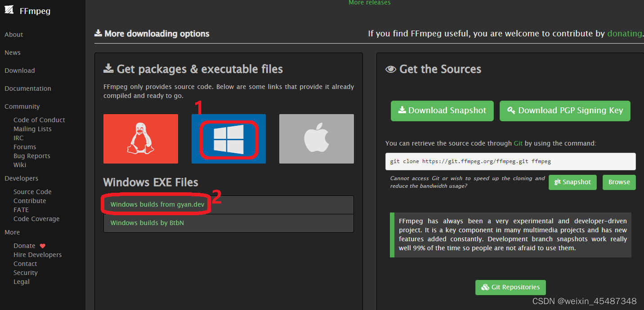This screenshot has width=644, height=310.
Task: Open About in the sidebar
Action: (x=14, y=35)
